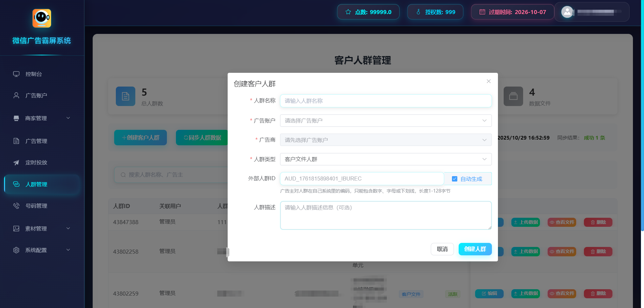Viewport: 644px width, 308px height.
Task: Click the 取消 button
Action: [442, 249]
